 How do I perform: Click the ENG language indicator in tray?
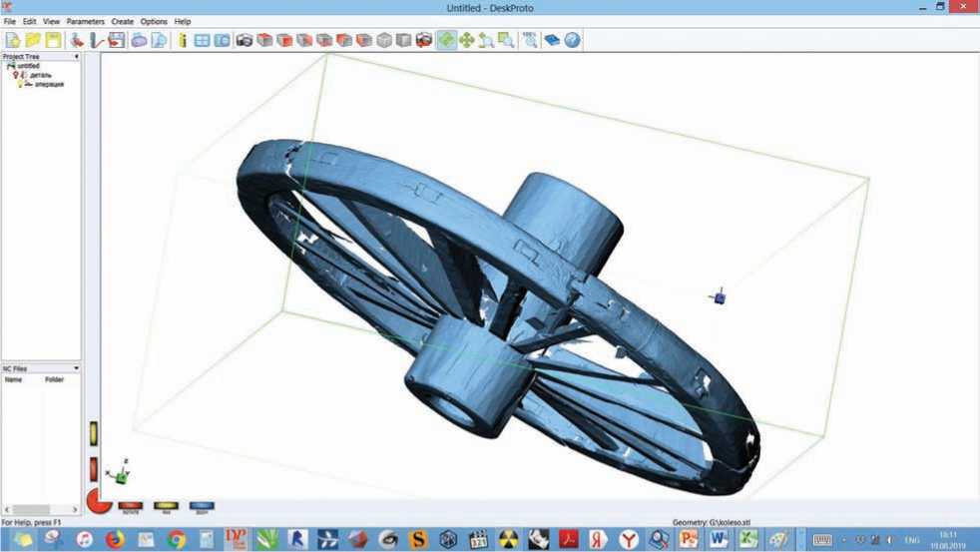tap(912, 540)
